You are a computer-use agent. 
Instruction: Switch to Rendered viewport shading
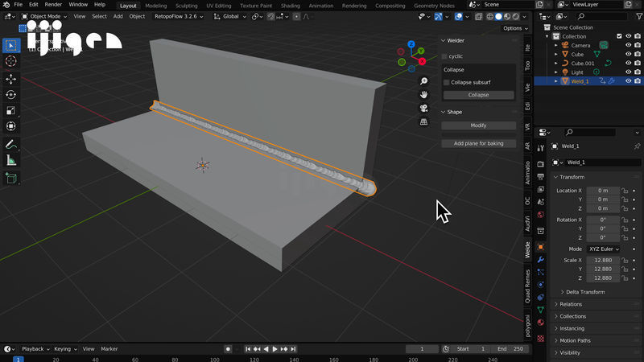coord(516,16)
